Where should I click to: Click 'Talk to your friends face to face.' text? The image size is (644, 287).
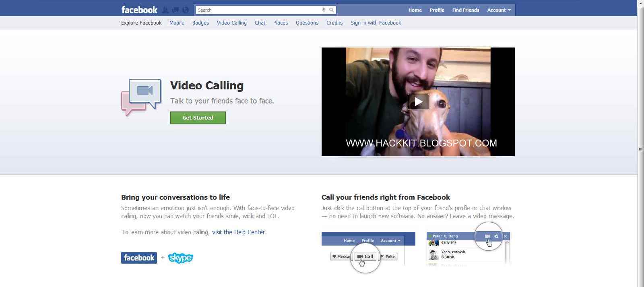tap(222, 101)
